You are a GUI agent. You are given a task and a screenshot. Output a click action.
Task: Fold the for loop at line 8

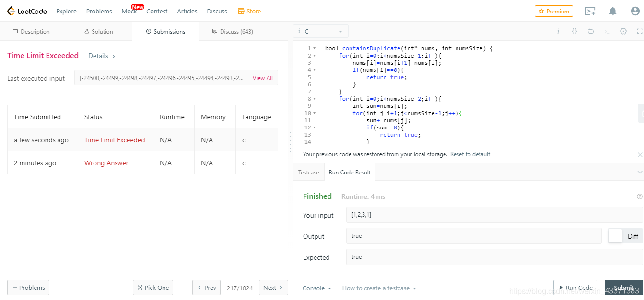click(314, 99)
